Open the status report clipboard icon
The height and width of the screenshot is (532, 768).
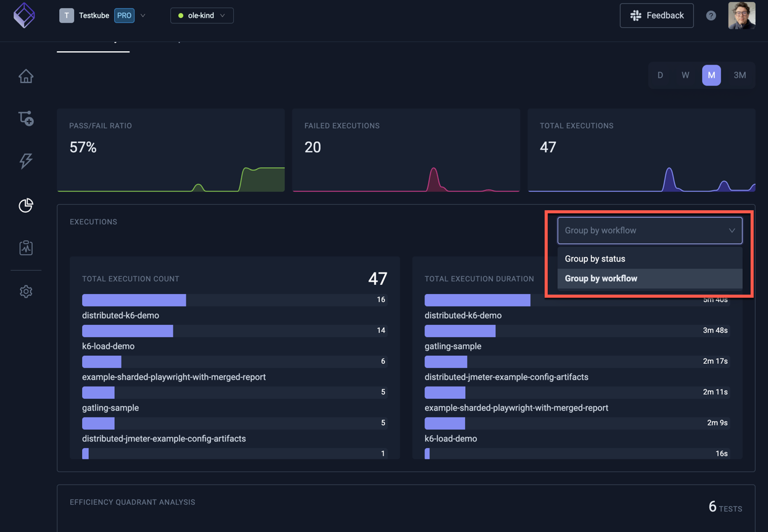26,248
